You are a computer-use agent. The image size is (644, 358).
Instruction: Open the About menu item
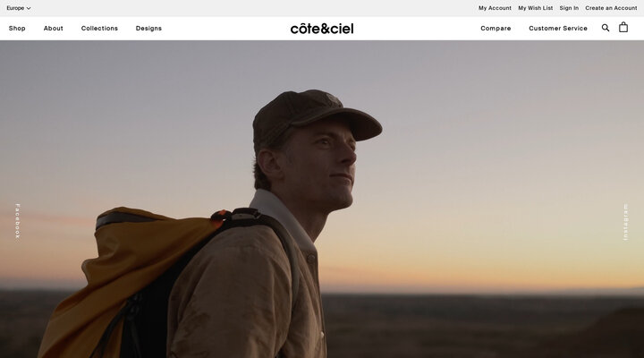pyautogui.click(x=54, y=29)
